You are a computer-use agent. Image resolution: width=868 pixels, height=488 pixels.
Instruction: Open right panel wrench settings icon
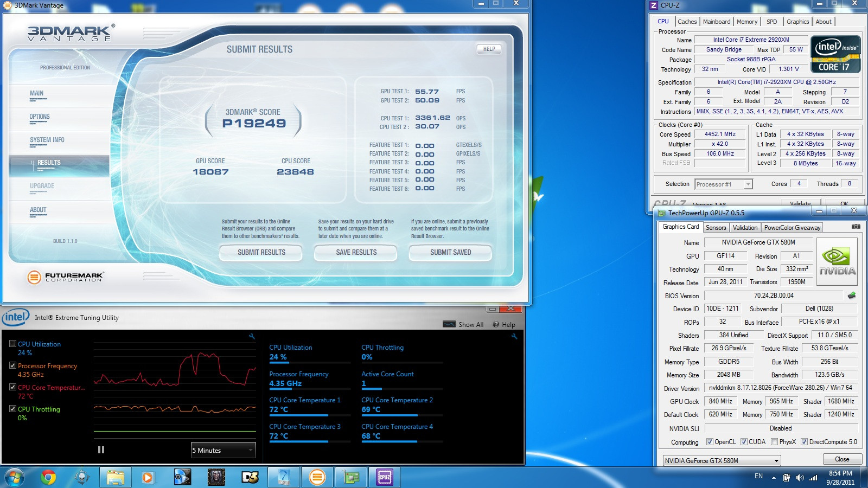[514, 336]
